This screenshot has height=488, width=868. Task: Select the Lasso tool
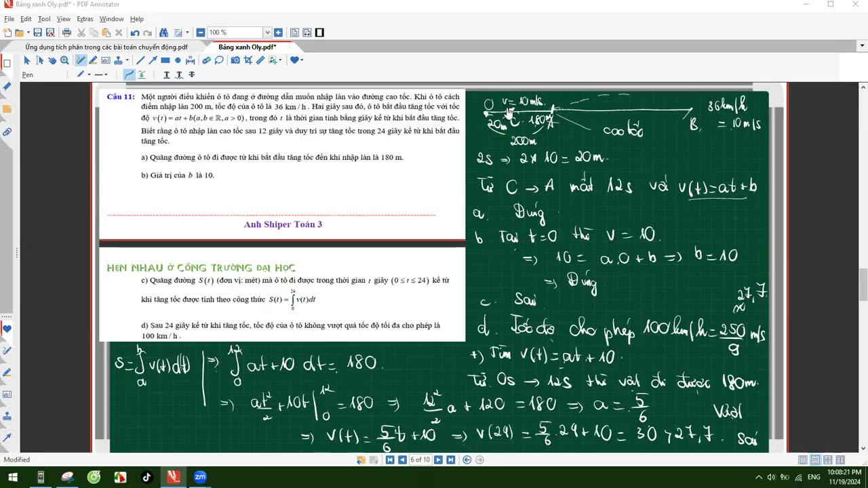(x=219, y=60)
